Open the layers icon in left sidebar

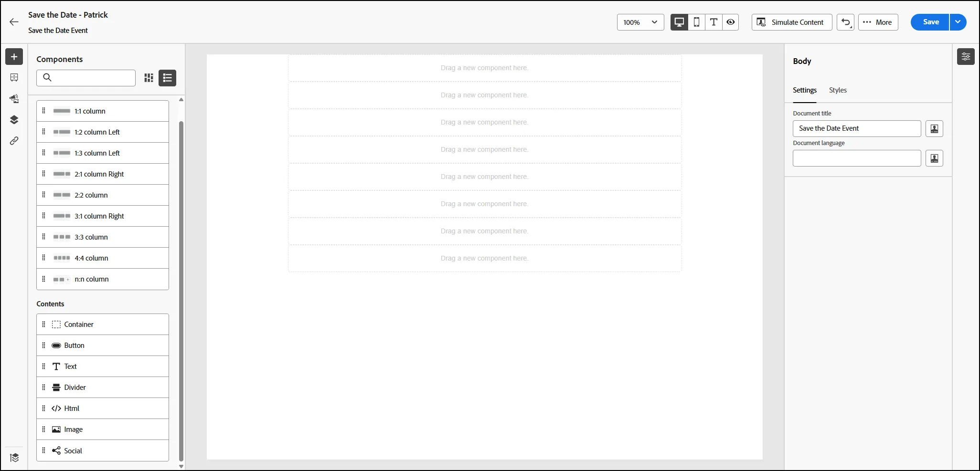14,119
